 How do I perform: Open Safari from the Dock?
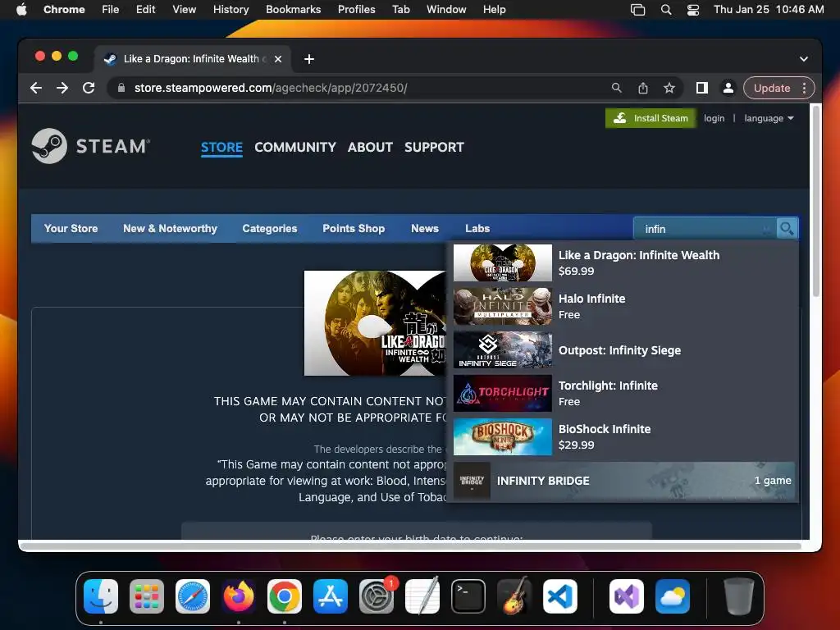[193, 596]
